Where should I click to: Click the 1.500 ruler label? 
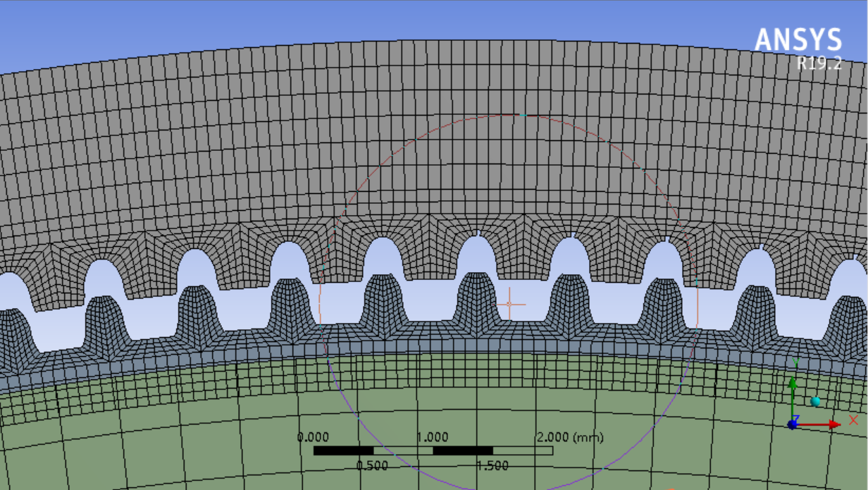492,465
